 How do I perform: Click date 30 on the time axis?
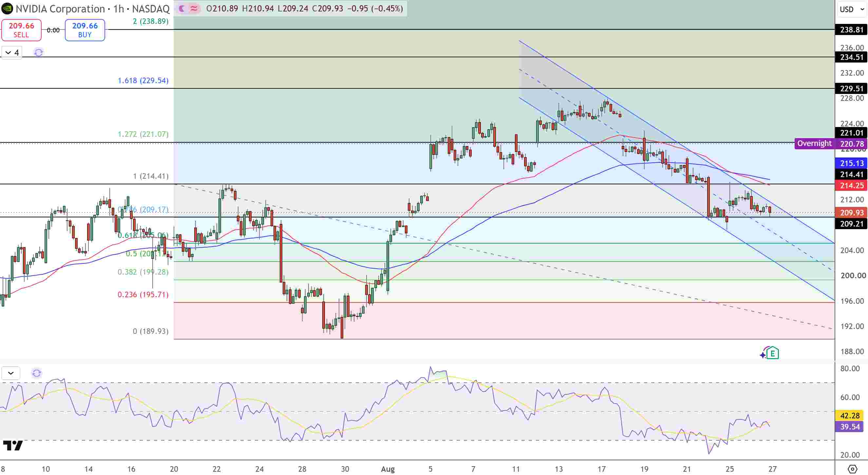pos(345,469)
